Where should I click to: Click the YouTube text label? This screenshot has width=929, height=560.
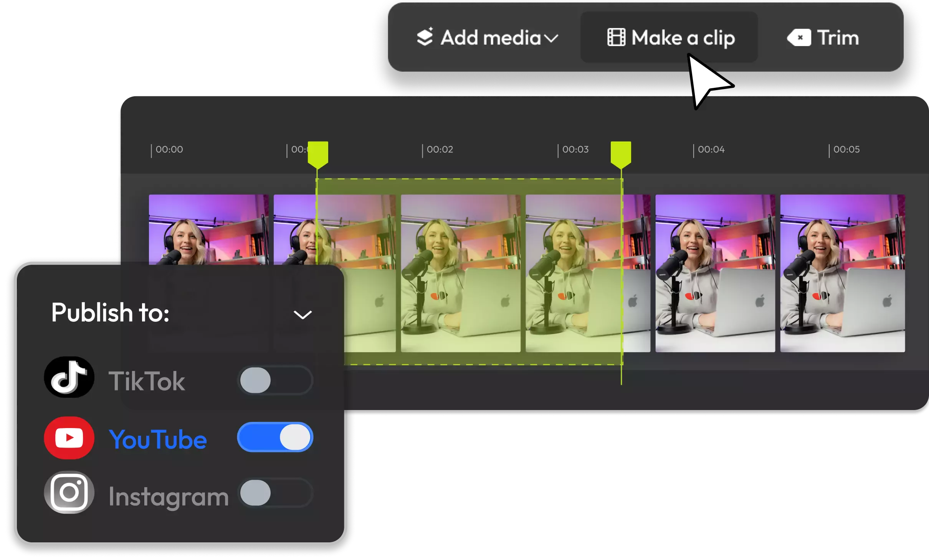(158, 440)
